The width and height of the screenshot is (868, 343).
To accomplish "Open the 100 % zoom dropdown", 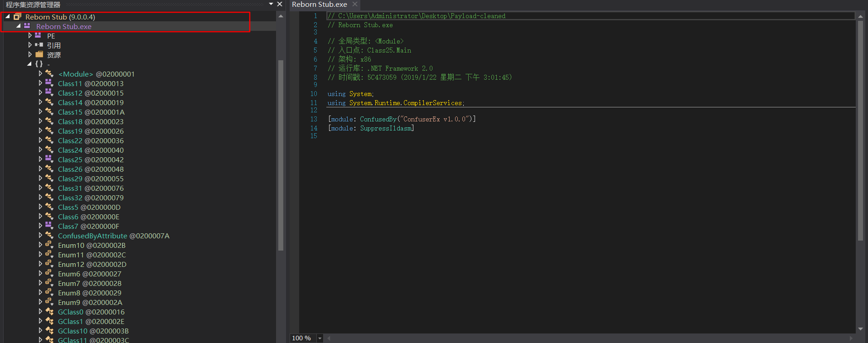I will [320, 338].
